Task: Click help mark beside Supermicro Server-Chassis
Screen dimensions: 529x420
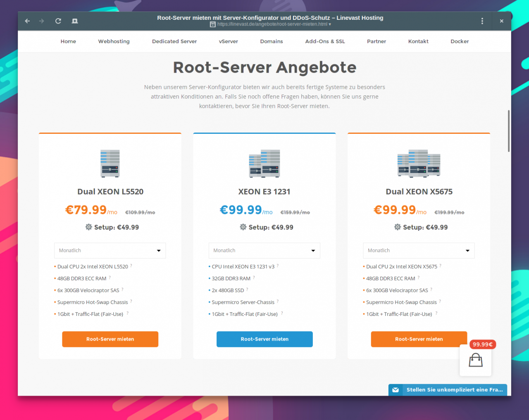Action: pos(278,301)
